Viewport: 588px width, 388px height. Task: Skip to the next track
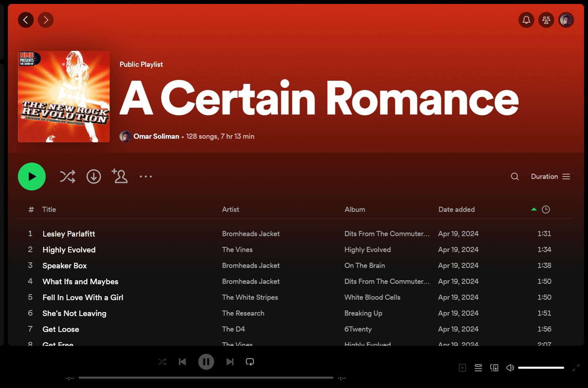[230, 362]
